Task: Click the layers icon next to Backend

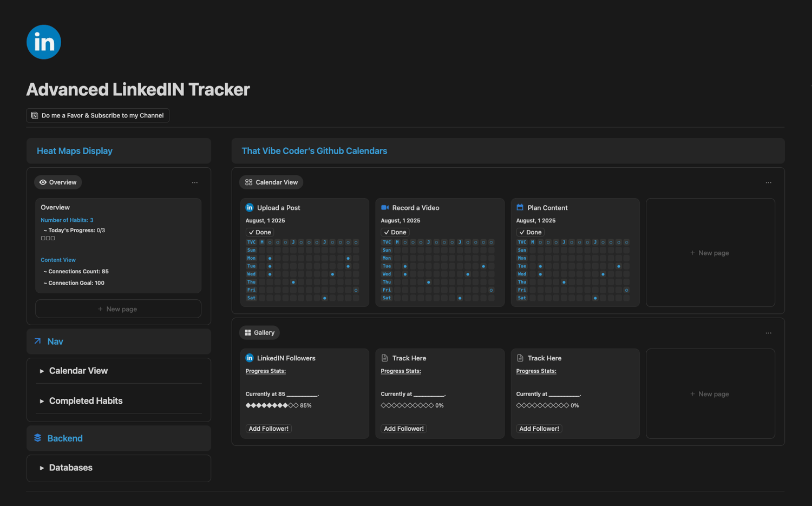Action: 38,438
